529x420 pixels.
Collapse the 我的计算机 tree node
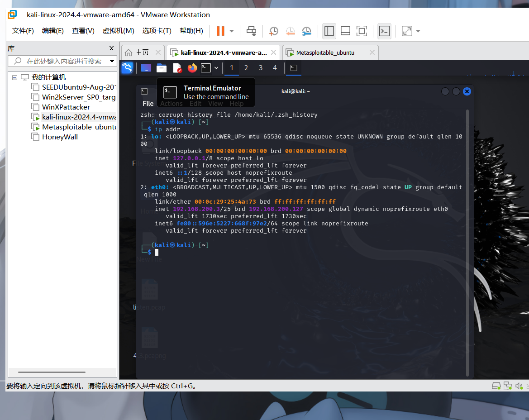point(14,77)
